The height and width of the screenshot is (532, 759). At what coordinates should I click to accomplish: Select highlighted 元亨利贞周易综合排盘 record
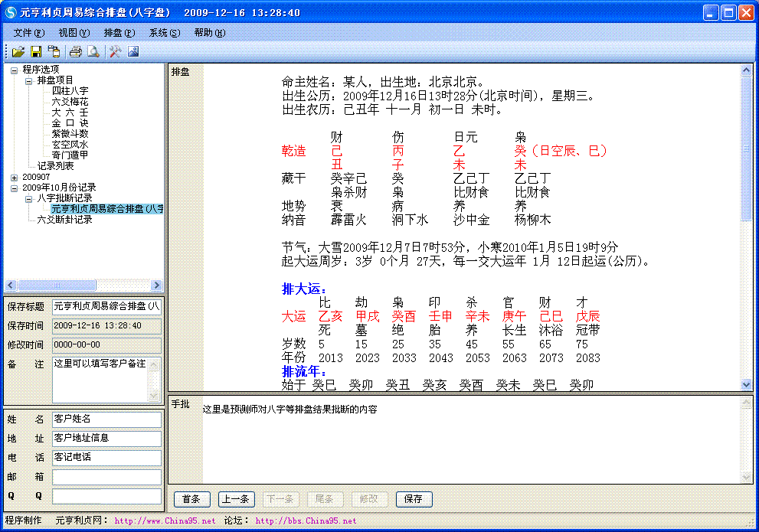(x=107, y=209)
